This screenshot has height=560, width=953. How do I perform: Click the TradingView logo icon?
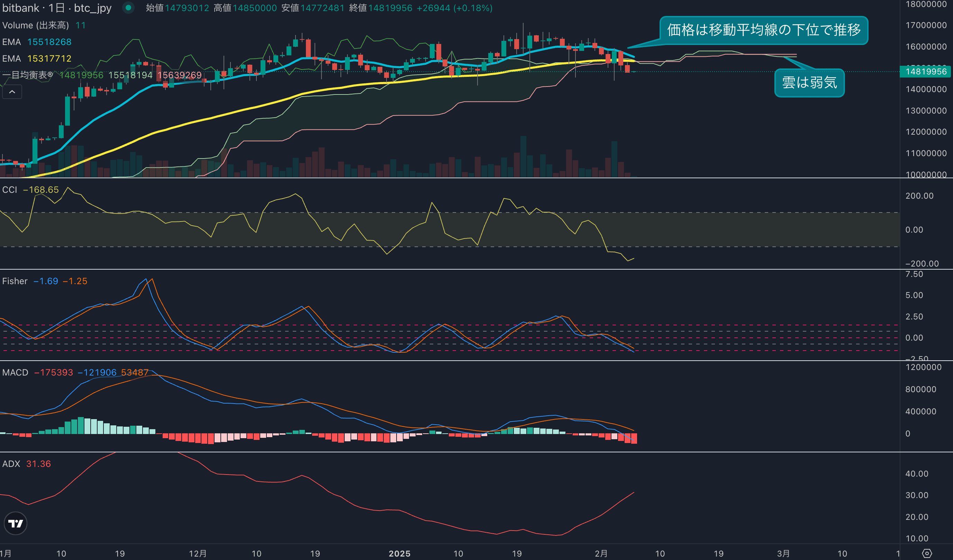pyautogui.click(x=16, y=523)
